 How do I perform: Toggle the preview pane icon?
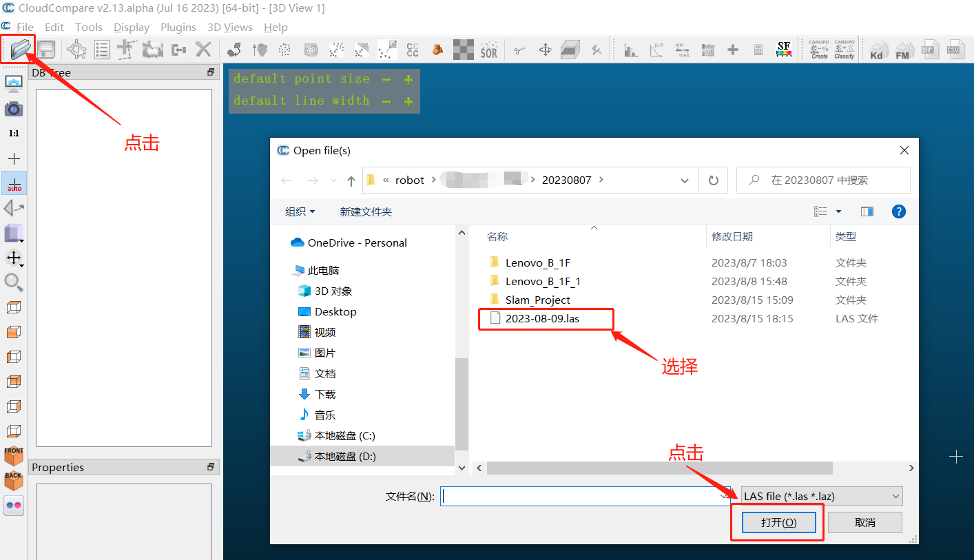[x=867, y=211]
